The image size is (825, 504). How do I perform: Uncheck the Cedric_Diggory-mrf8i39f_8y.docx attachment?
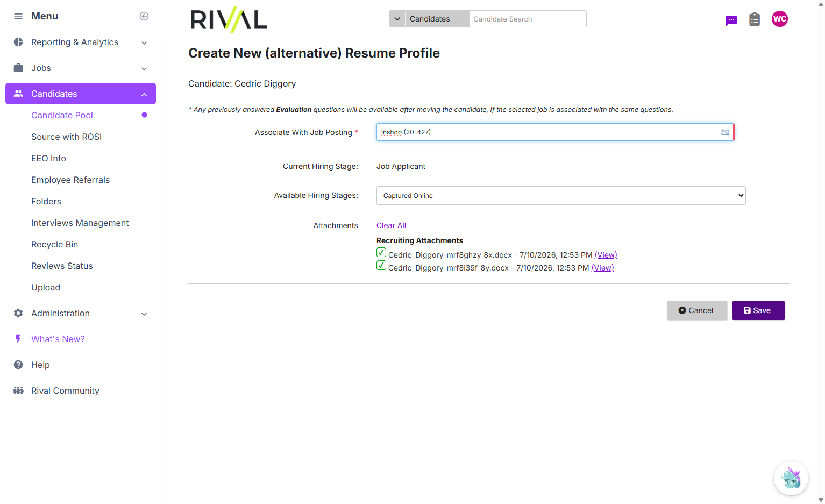coord(381,265)
